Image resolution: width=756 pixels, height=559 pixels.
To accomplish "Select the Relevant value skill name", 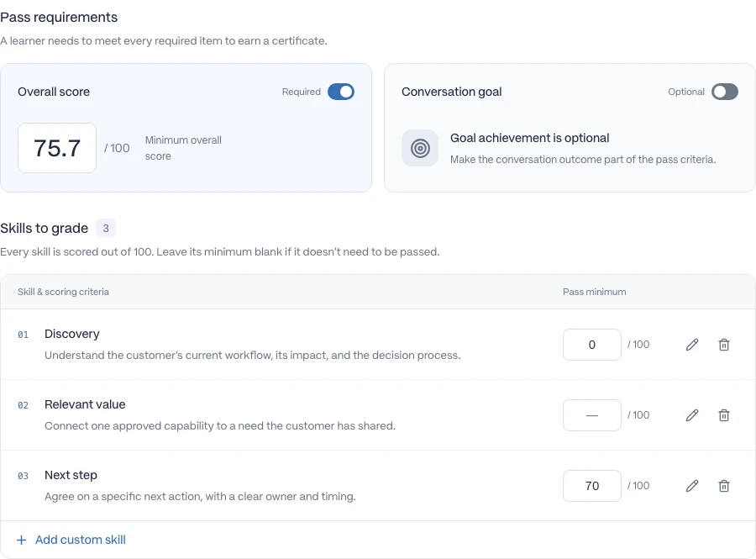I will click(x=85, y=404).
